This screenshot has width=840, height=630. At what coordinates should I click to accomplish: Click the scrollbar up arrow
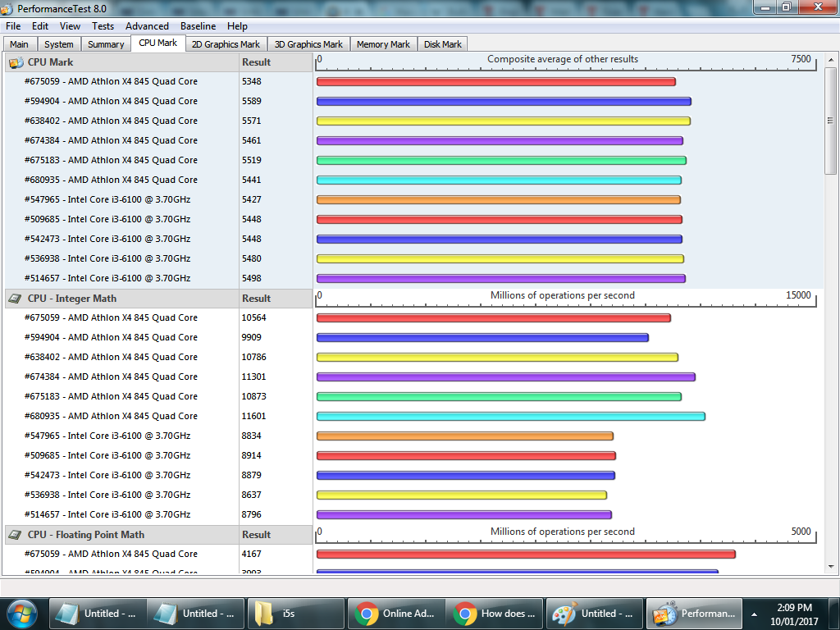tap(831, 59)
